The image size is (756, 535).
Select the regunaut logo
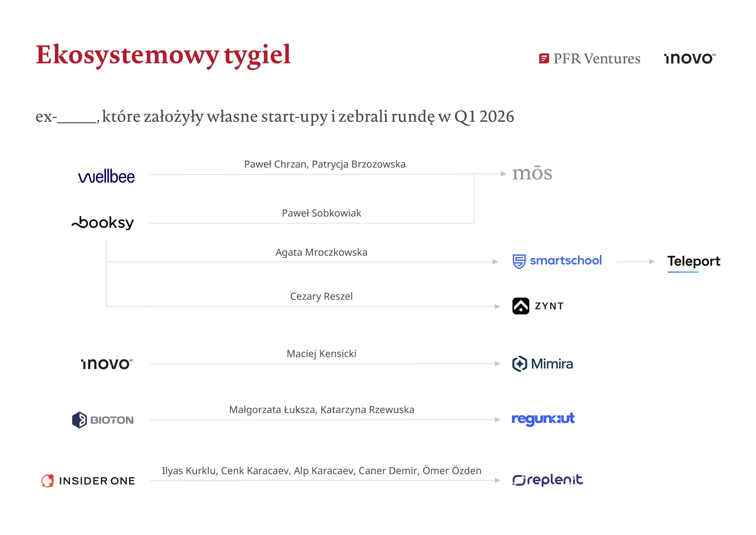[x=543, y=419]
